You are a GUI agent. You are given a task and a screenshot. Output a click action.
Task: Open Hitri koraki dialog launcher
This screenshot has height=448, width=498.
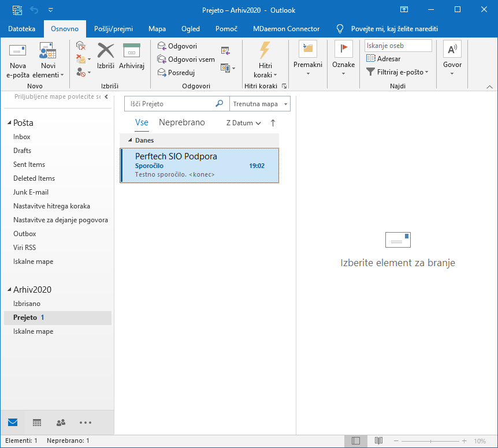tap(284, 86)
